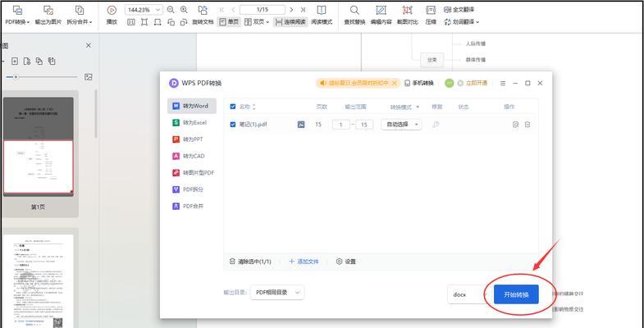This screenshot has width=644, height=328.
Task: Go to the previous page arrow
Action: click(233, 10)
